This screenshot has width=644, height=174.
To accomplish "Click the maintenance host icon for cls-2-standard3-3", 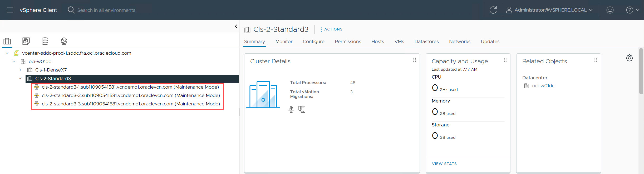I will tap(36, 104).
